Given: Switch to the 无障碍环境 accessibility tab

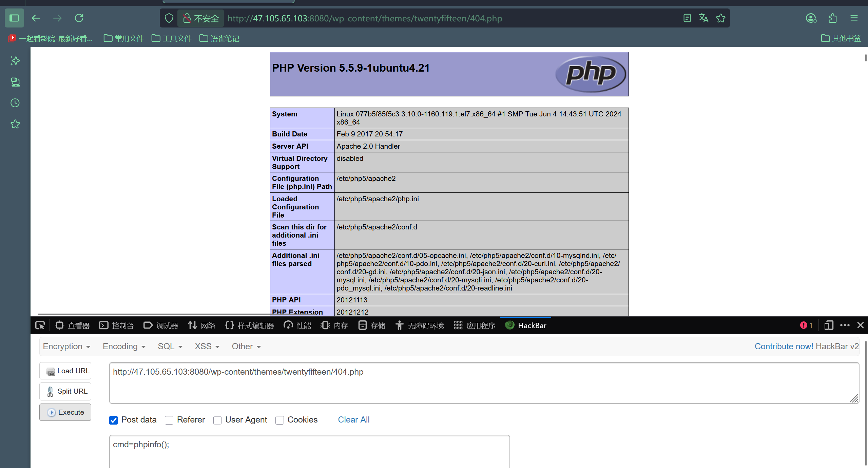Looking at the screenshot, I should [x=420, y=325].
